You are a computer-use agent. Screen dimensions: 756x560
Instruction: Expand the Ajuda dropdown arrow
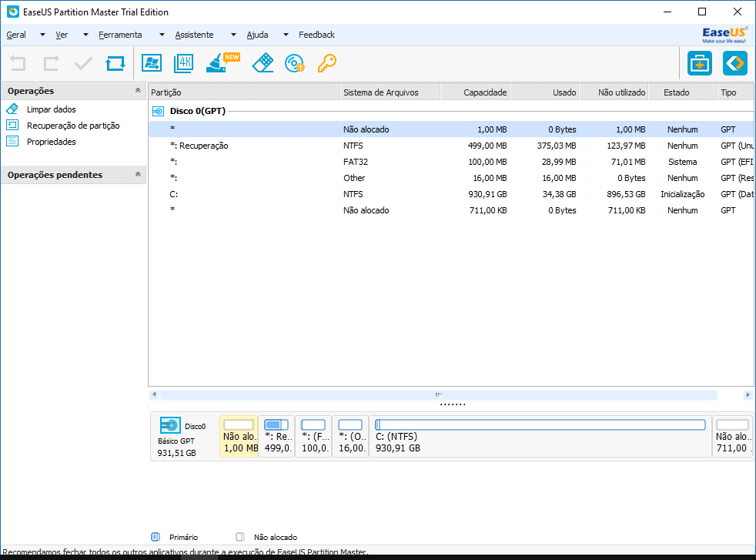click(286, 35)
